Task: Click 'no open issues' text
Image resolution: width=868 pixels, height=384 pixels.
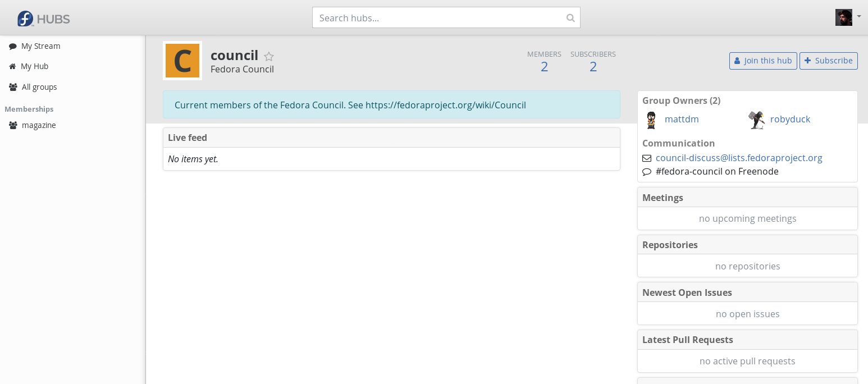Action: 747,314
